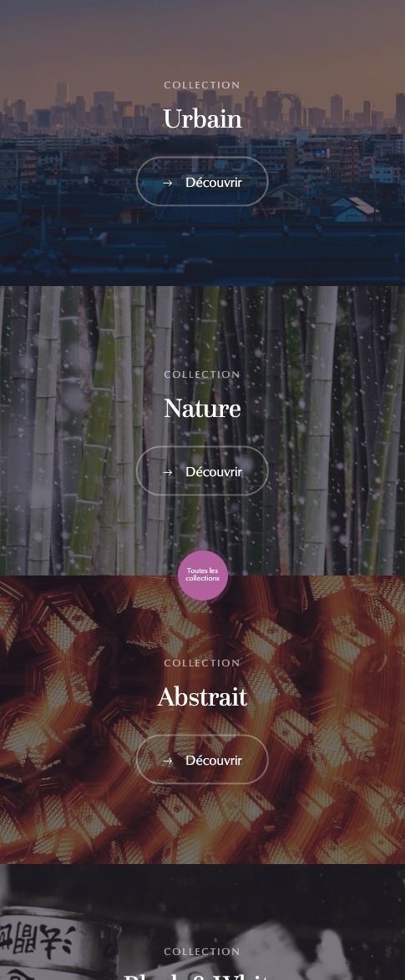Click the arrow icon in Abstrait's Découvrir button

click(167, 761)
